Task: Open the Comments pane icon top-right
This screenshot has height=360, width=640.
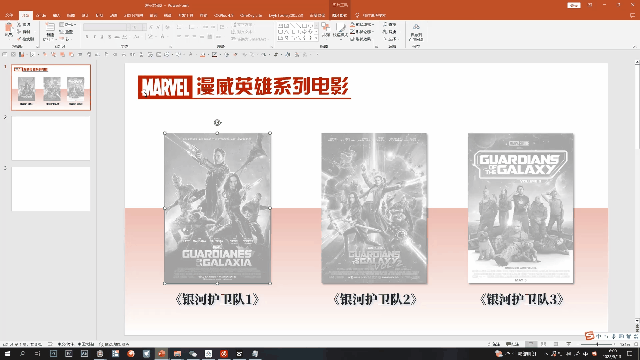Action: click(633, 16)
